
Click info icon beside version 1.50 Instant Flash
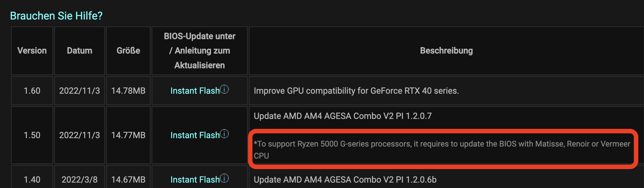coord(225,134)
